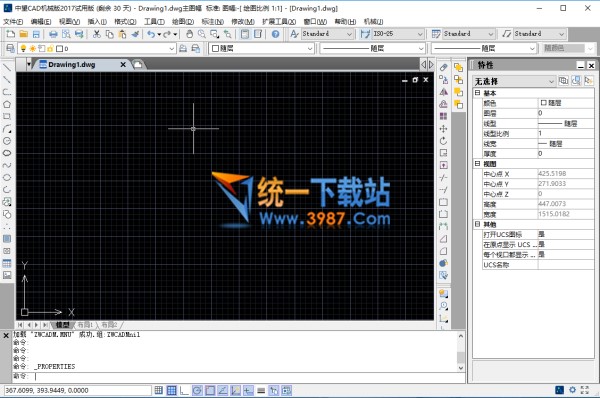Screen dimensions: 600x398
Task: Select the Move tool in the modify toolbar
Action: 443,129
